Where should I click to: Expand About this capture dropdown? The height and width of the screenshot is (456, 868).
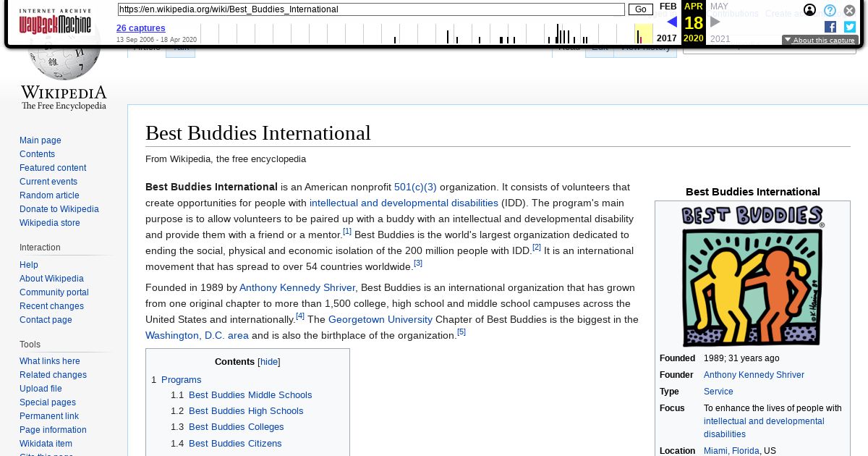click(x=820, y=41)
